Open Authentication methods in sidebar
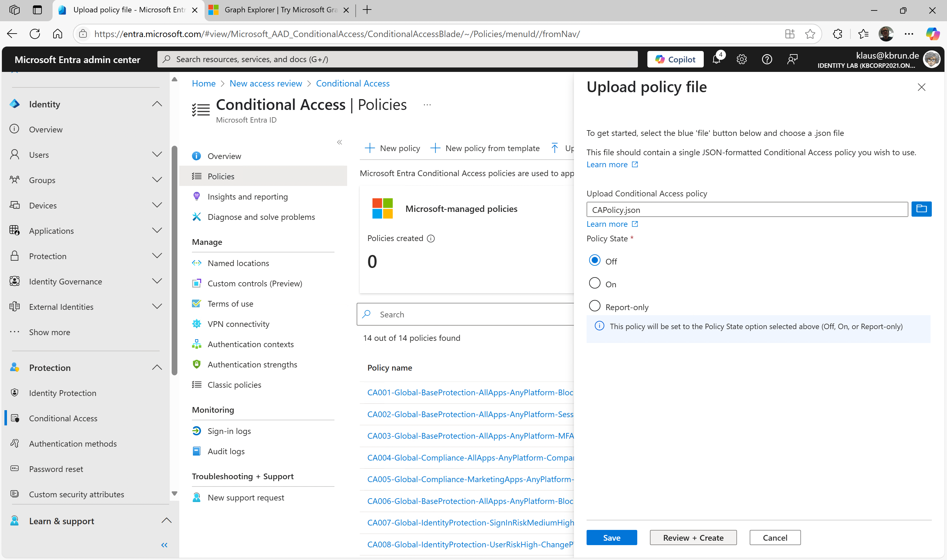 pos(73,443)
